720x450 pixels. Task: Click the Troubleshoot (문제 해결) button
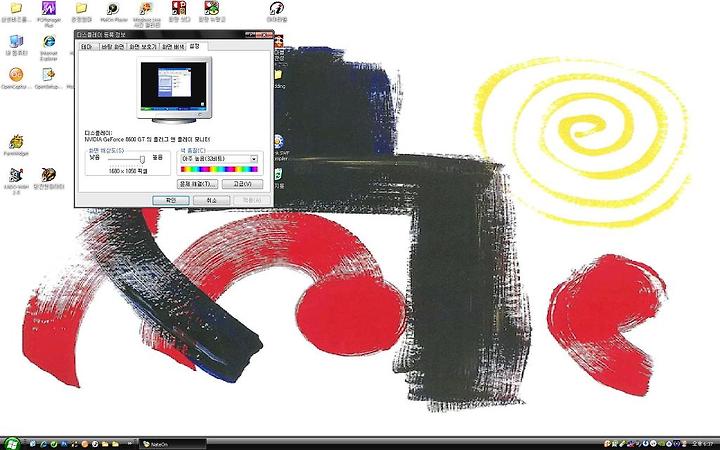coord(197,184)
